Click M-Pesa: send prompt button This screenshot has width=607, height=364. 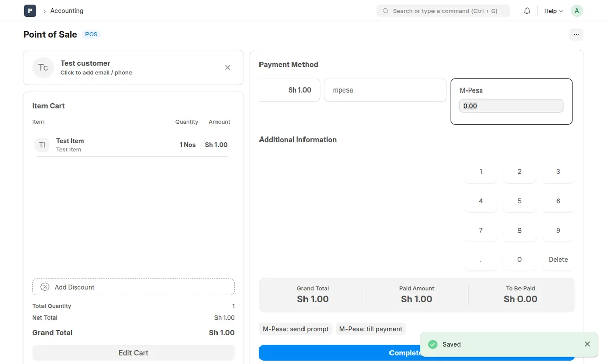click(295, 329)
